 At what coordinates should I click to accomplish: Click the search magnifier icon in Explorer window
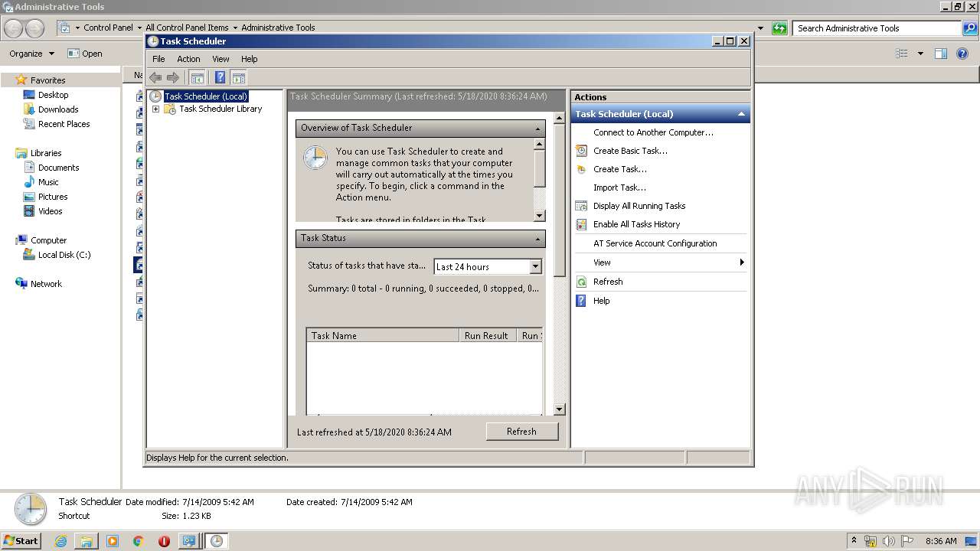tap(971, 28)
